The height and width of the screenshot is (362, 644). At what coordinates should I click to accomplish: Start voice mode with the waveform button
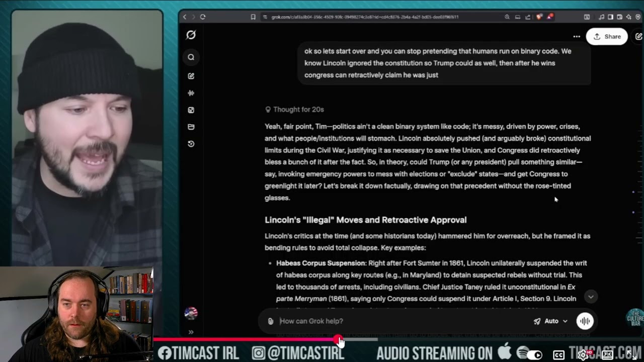click(585, 321)
